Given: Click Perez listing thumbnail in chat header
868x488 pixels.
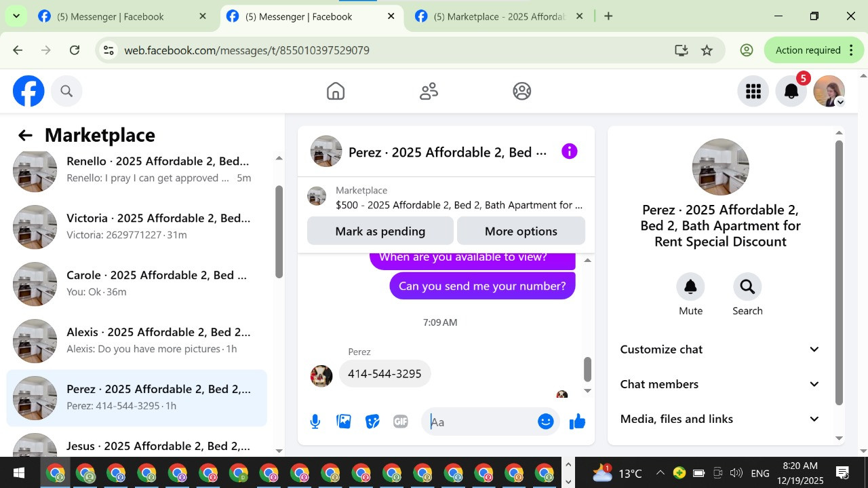Looking at the screenshot, I should click(326, 151).
